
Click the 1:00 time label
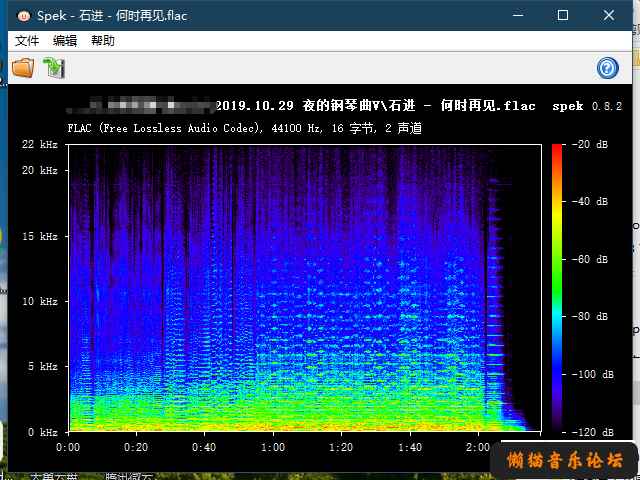click(273, 447)
